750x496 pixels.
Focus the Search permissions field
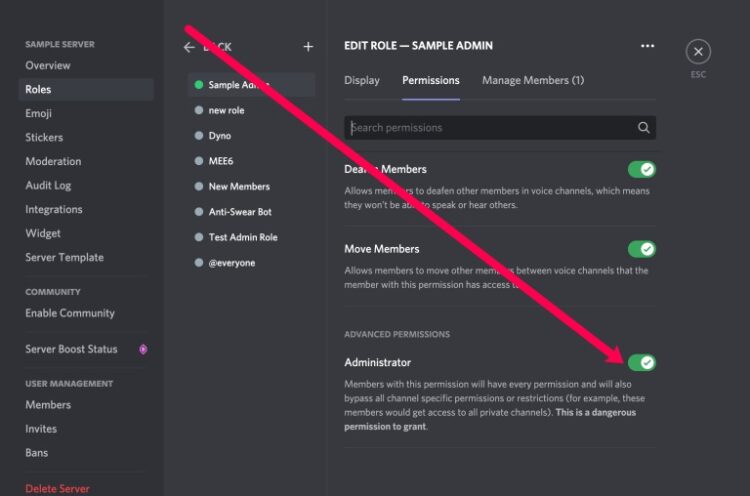(500, 128)
